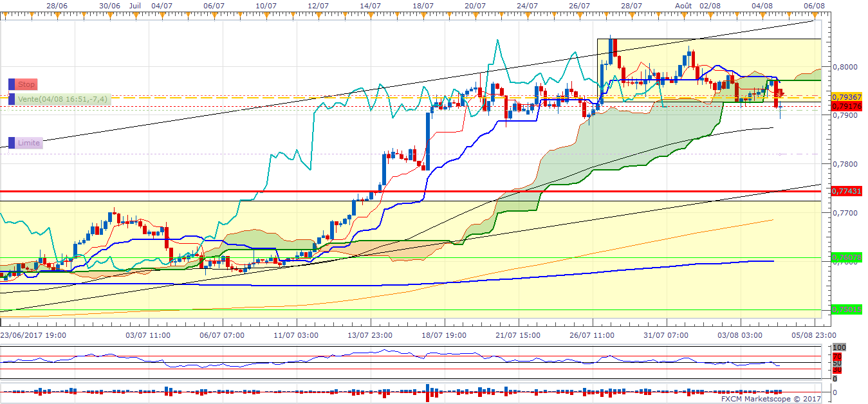Click the blue handle beside Limite

12,143
